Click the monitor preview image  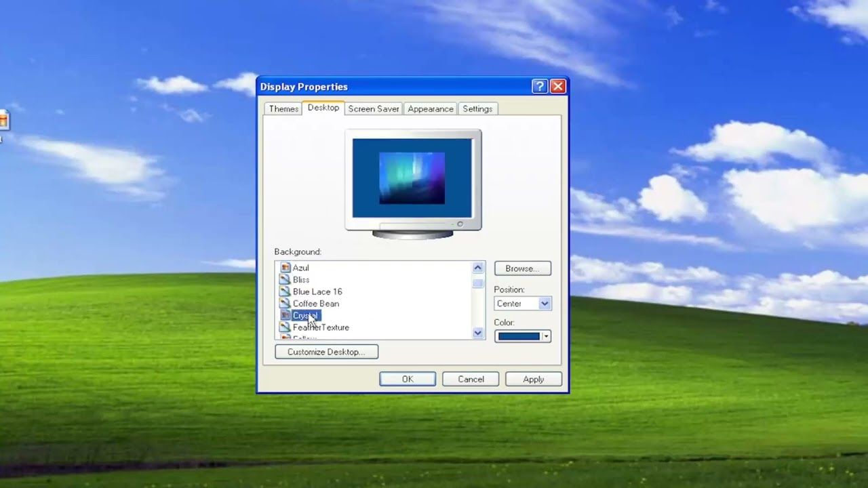coord(412,178)
